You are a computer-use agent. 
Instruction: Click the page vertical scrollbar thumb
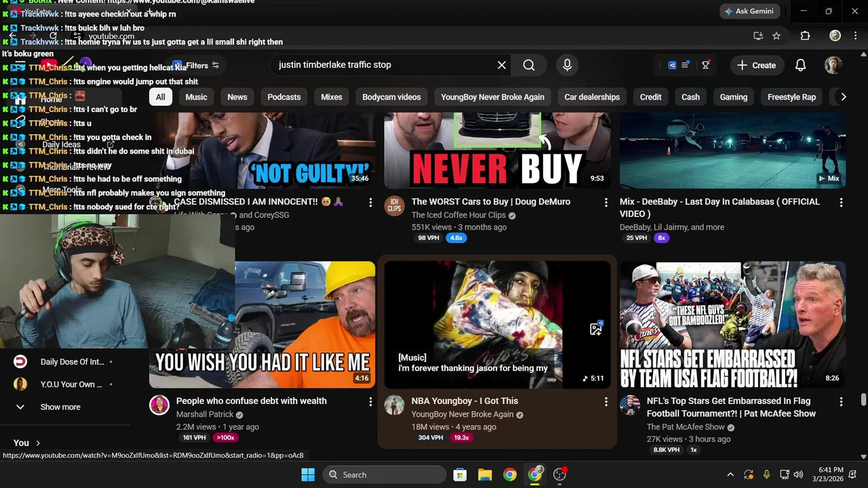863,400
